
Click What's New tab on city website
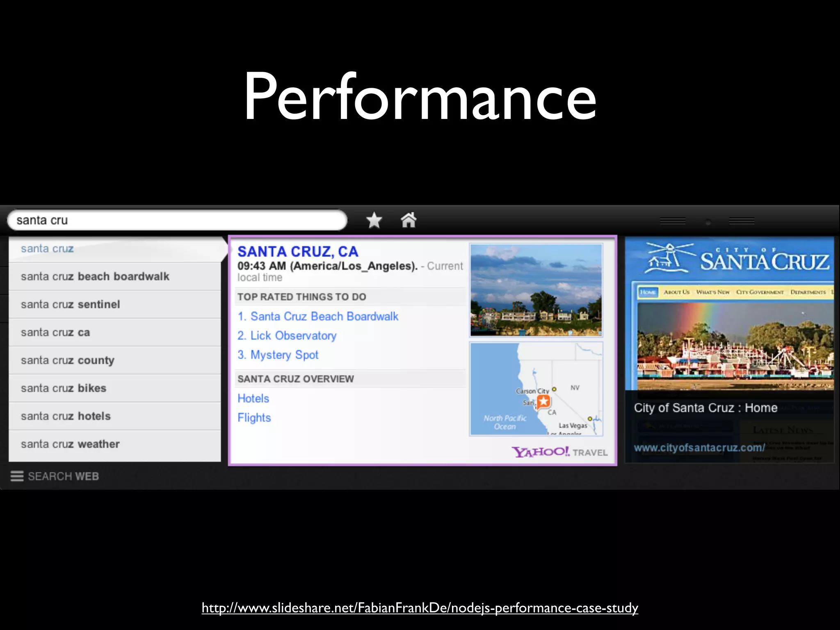coord(713,292)
